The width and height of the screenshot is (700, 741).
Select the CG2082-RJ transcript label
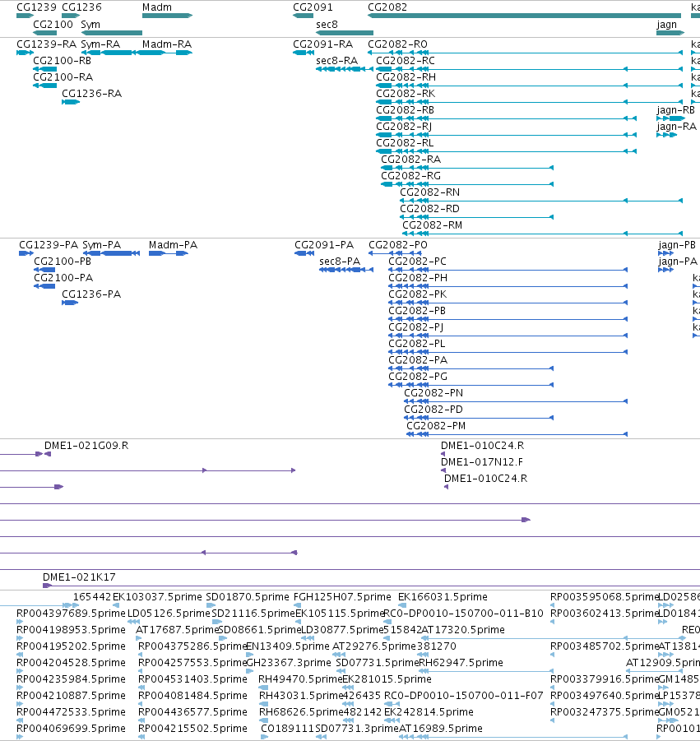pos(404,127)
